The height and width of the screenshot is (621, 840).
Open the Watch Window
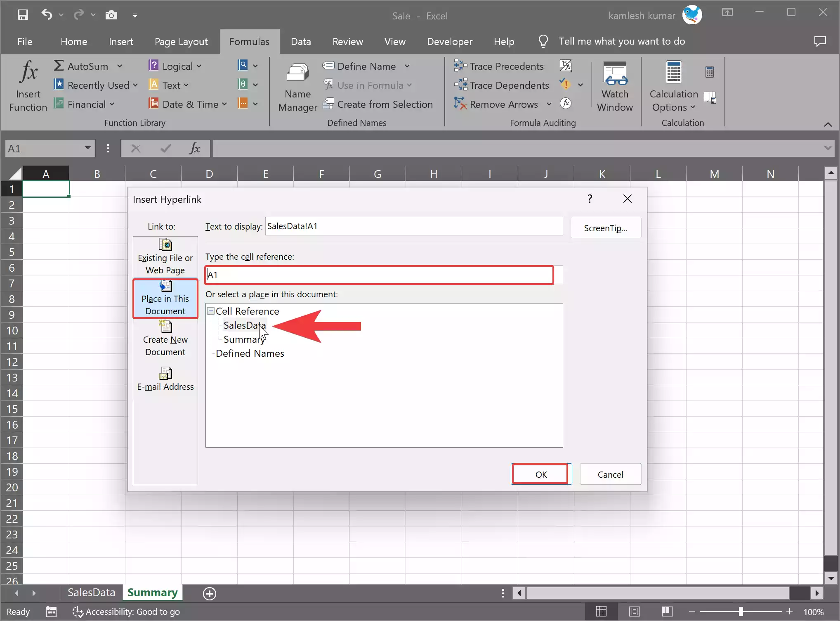(615, 85)
